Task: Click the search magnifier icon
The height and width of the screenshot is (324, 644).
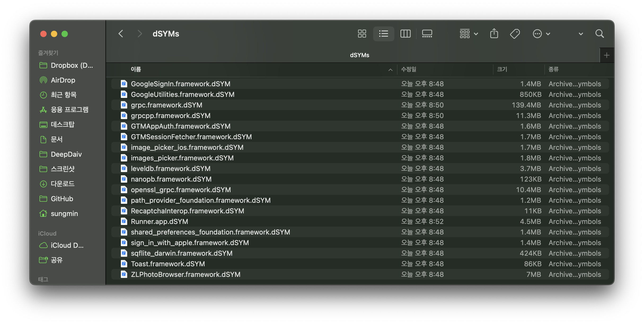Action: pyautogui.click(x=599, y=34)
